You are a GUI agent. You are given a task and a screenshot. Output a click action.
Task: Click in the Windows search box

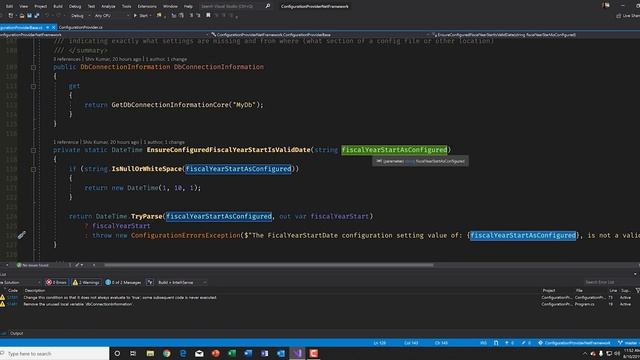coord(55,353)
